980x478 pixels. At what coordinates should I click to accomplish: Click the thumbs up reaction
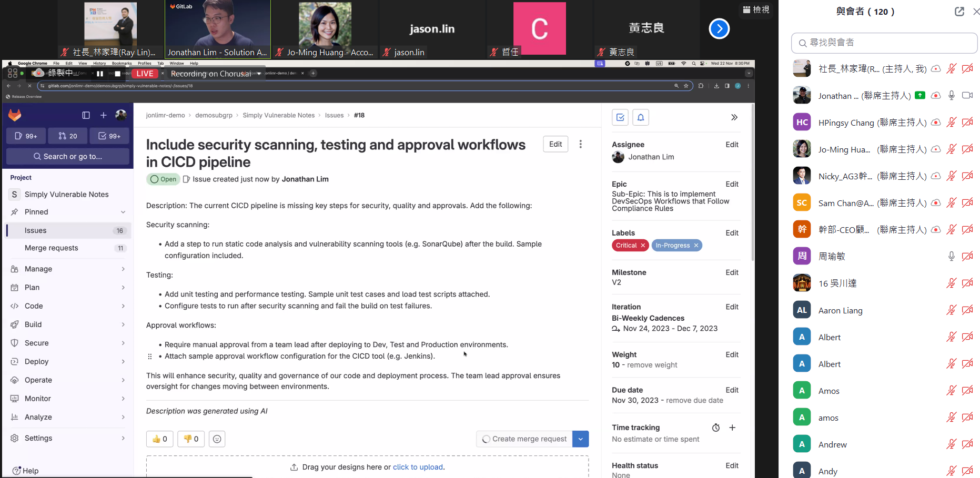[159, 439]
